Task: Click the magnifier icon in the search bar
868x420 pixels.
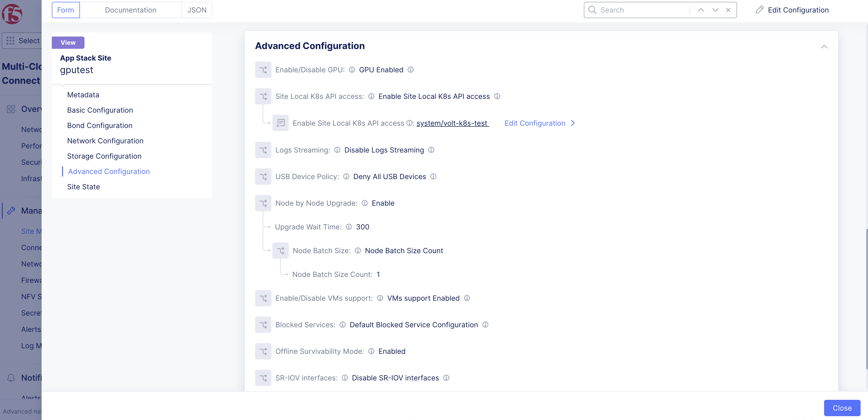Action: click(x=592, y=10)
